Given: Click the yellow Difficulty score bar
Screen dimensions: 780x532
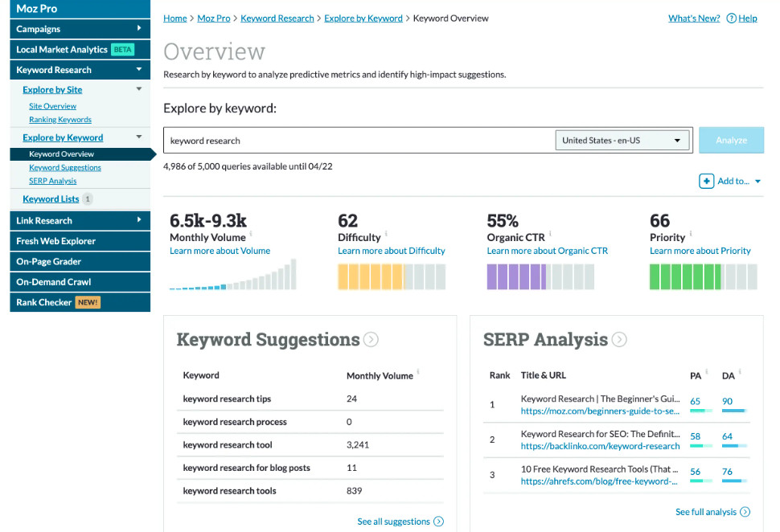Looking at the screenshot, I should 392,277.
